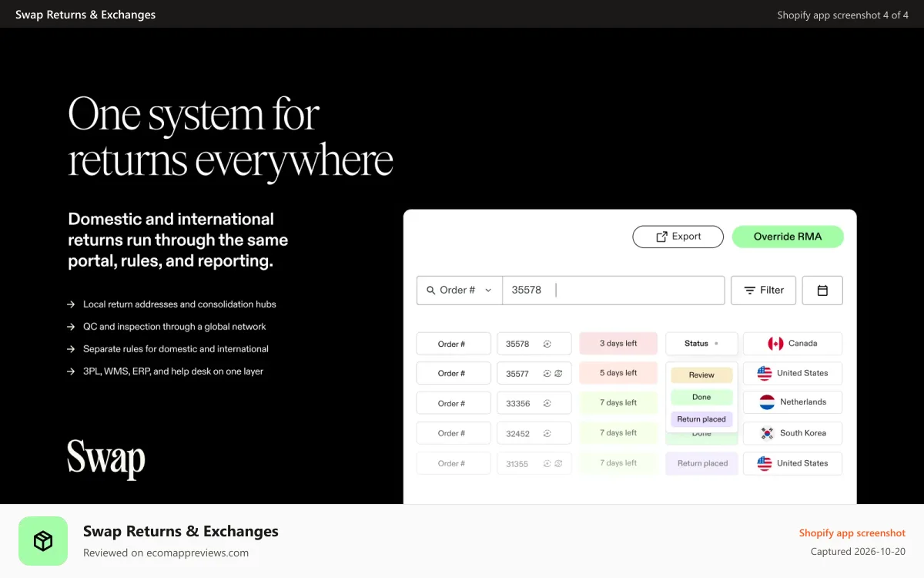Click the exchange icon next to order 31355
Image resolution: width=924 pixels, height=578 pixels.
coord(547,464)
